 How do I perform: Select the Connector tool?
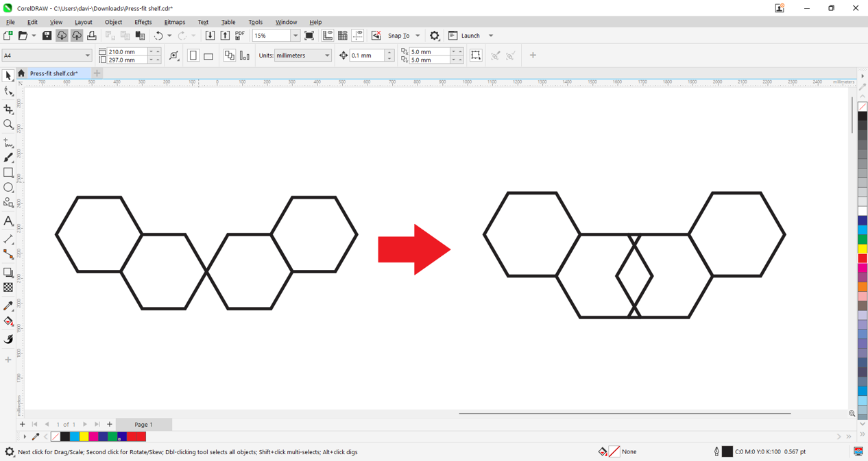(x=8, y=254)
